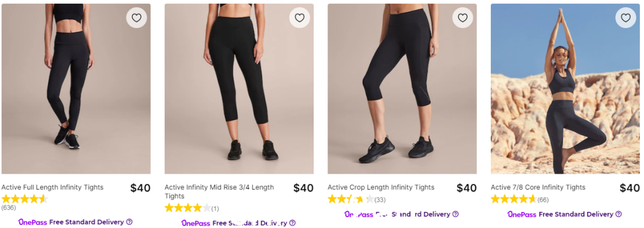Check the 33 reviews rating on Crop Tights
The height and width of the screenshot is (228, 644).
click(351, 199)
